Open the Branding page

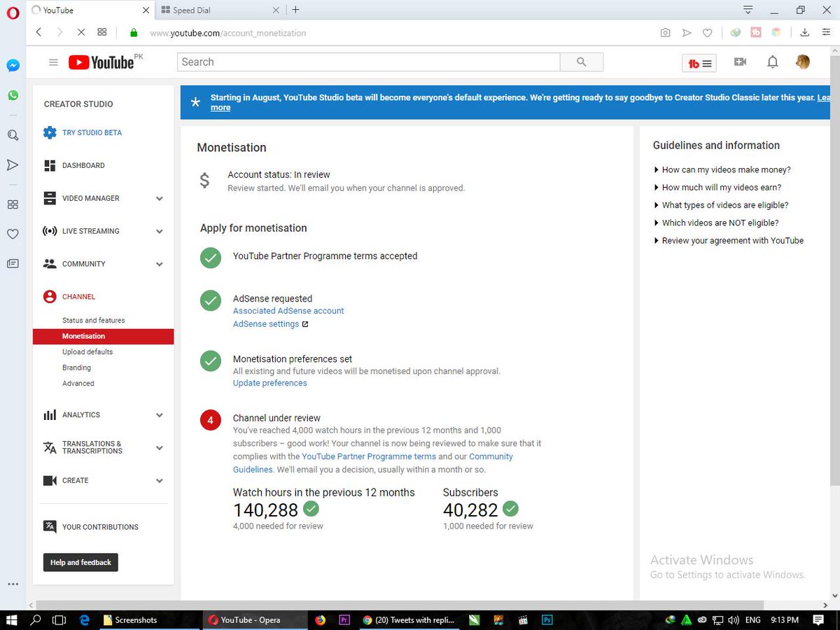76,367
